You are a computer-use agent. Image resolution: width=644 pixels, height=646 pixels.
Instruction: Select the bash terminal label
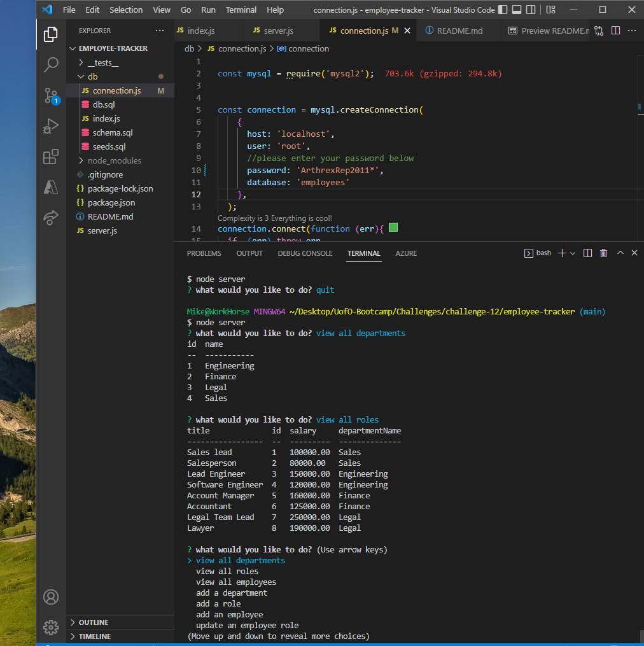point(538,253)
